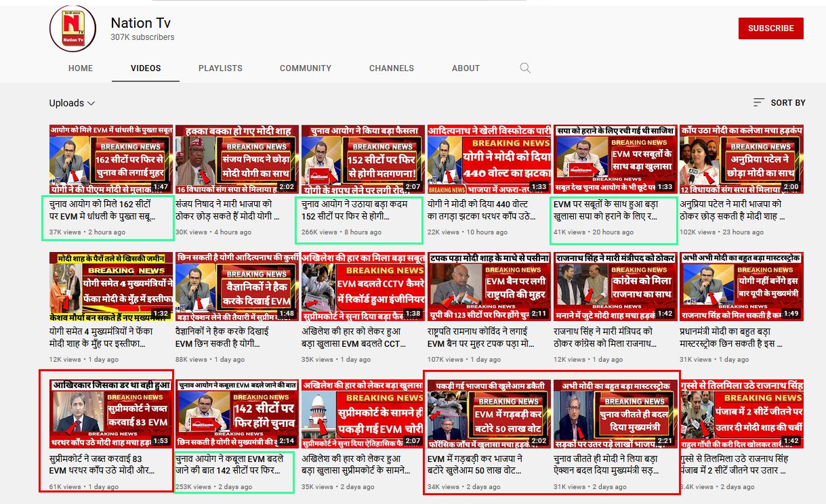Click the 30K views 4 hours ago text
826x504 pixels.
tap(213, 232)
